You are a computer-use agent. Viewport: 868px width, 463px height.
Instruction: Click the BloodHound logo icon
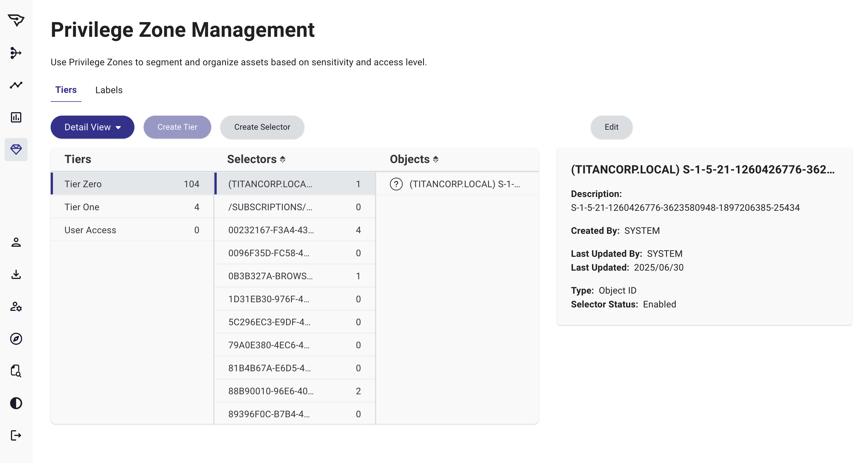16,20
